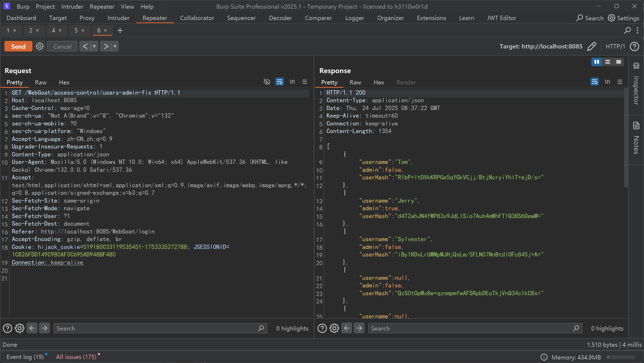Open the Decoder tool tab

click(280, 18)
